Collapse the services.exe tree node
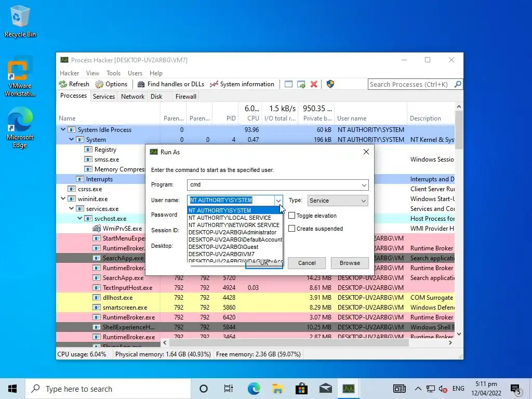This screenshot has height=399, width=532. (71, 208)
